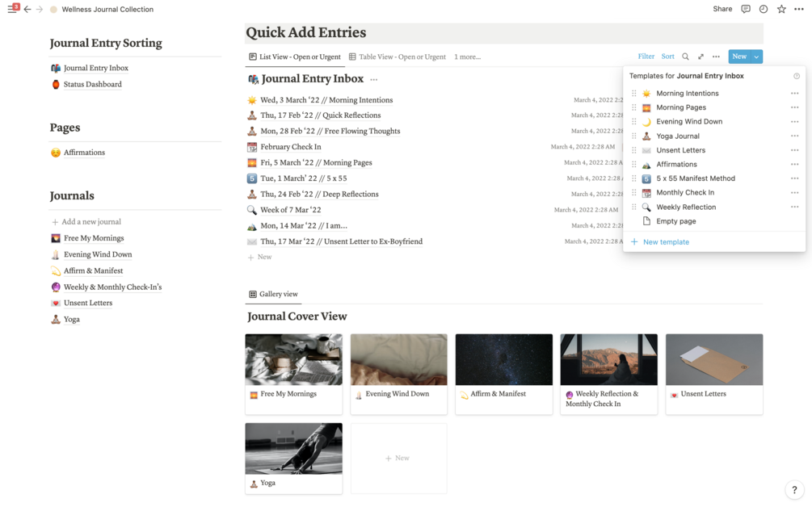
Task: Grab drag handle of Morning Intentions template
Action: [x=634, y=93]
